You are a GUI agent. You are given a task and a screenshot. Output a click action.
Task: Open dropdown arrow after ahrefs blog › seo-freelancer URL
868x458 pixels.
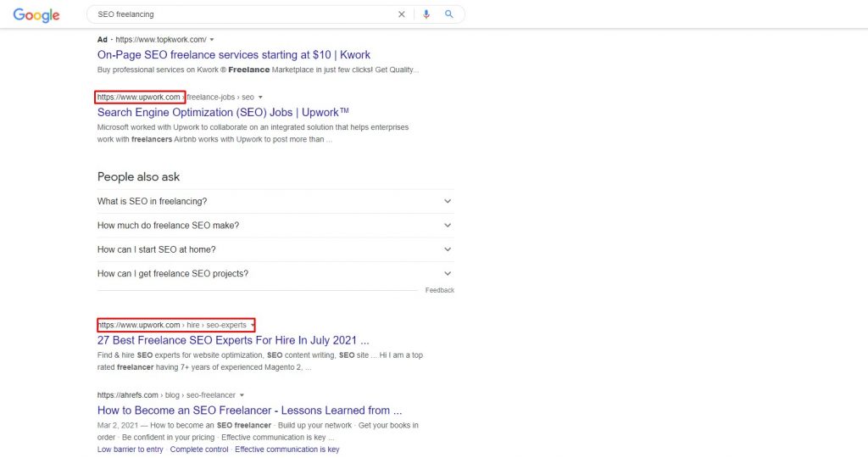click(242, 395)
